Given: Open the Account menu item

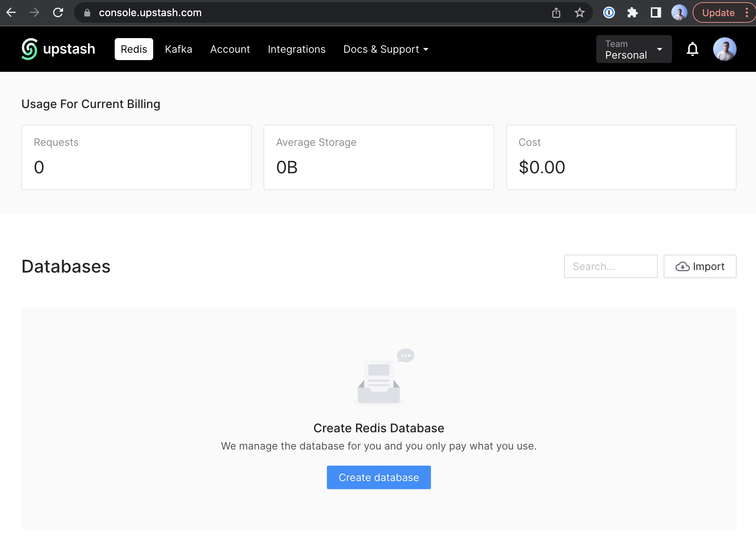Looking at the screenshot, I should pyautogui.click(x=230, y=49).
